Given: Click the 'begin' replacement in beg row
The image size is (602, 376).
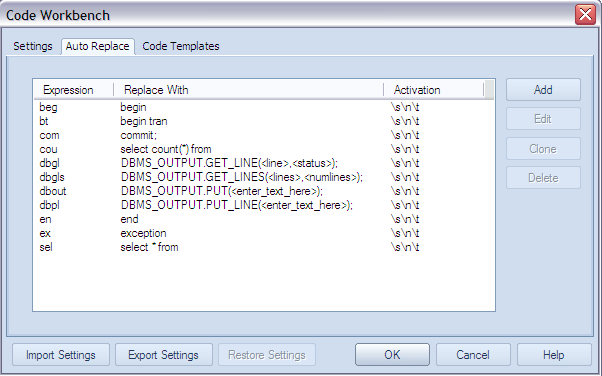Looking at the screenshot, I should [133, 107].
